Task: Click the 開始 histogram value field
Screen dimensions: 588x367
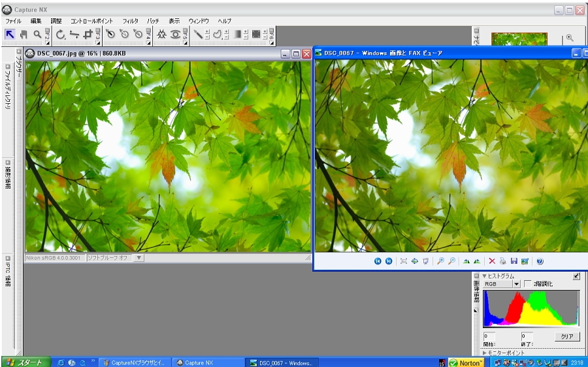Action: pyautogui.click(x=489, y=336)
